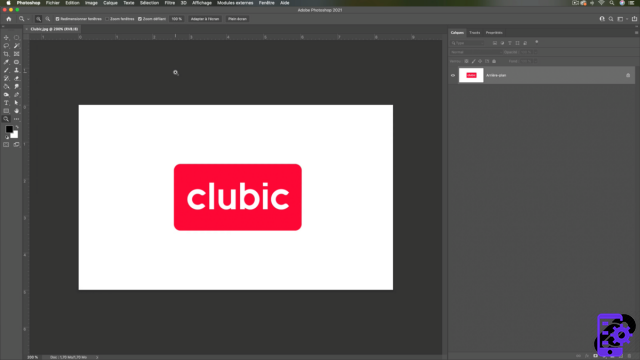
Task: Enable the Zoom fenêtres checkbox
Action: (x=107, y=19)
